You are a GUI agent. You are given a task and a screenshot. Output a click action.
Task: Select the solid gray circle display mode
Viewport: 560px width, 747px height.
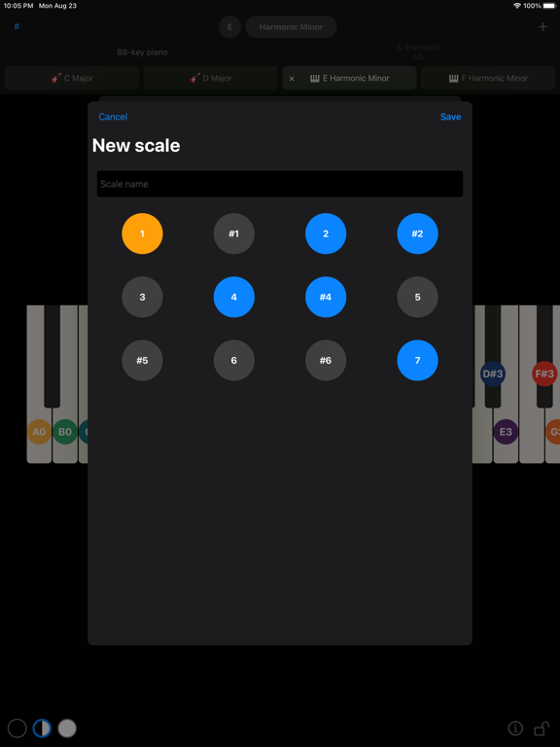(x=67, y=728)
